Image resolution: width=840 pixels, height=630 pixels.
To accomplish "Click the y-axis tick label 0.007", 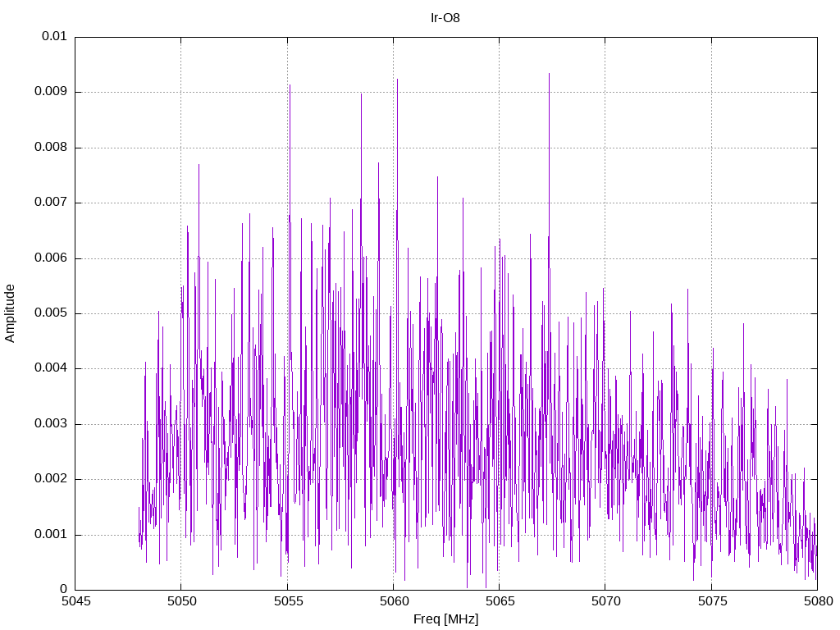I will point(51,203).
